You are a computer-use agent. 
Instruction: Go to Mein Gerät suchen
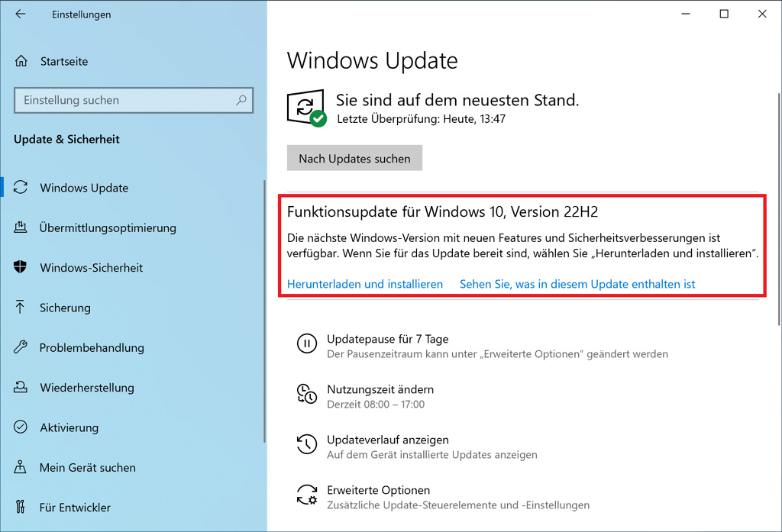click(x=87, y=467)
